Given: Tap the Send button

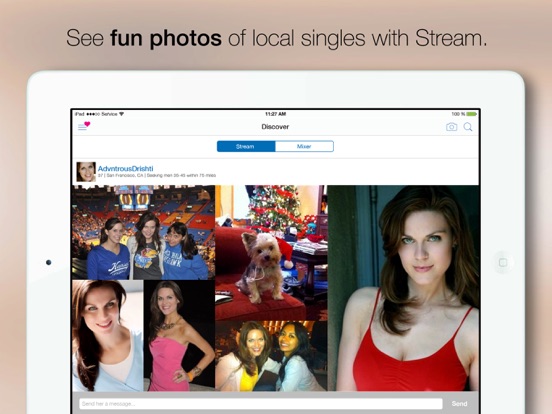Looking at the screenshot, I should (x=459, y=404).
